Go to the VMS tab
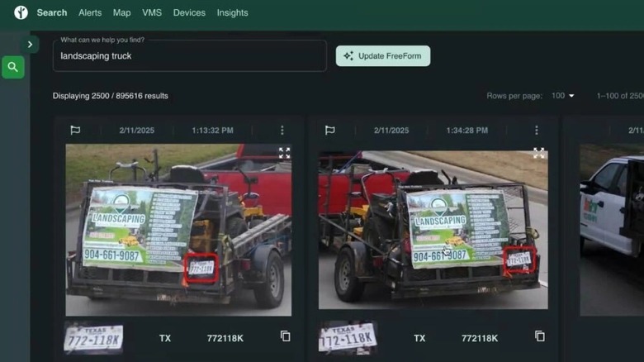644x362 pixels. point(152,12)
